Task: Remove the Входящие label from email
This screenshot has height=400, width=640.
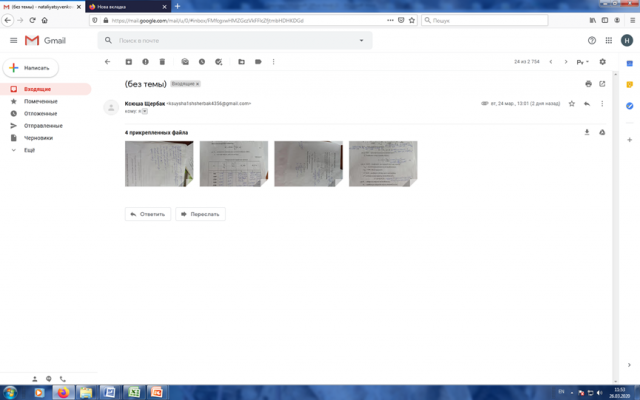Action: click(x=198, y=84)
